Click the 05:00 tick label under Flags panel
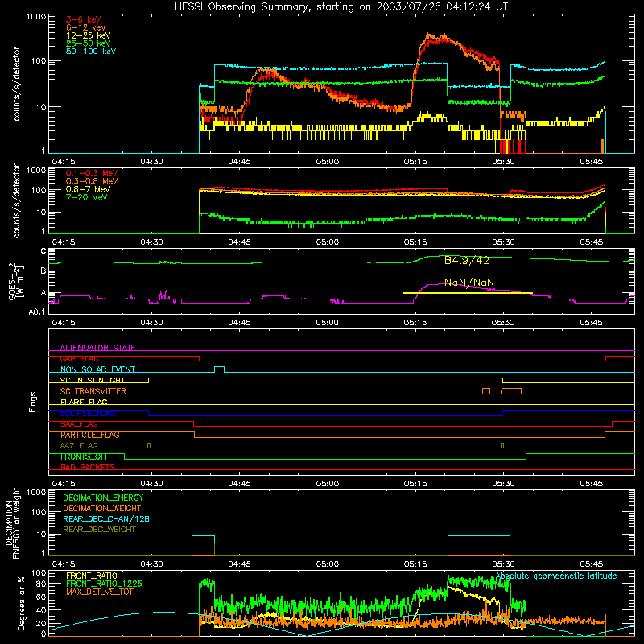 coord(328,484)
